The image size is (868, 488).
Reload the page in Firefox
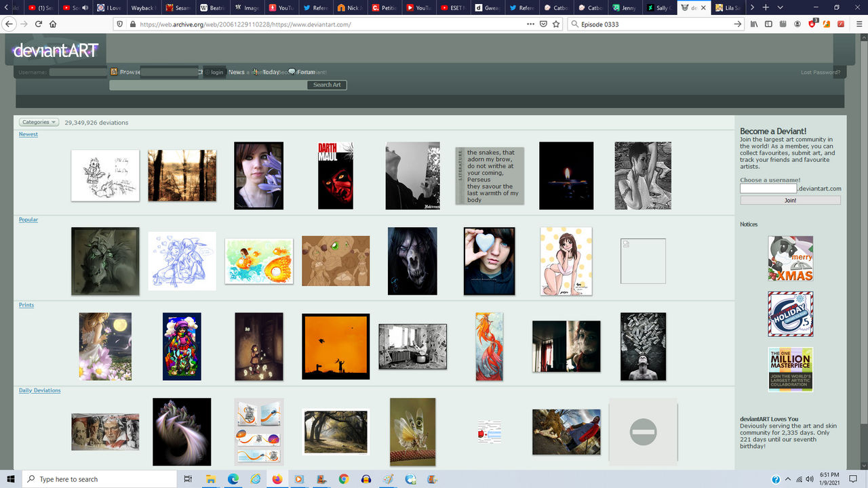tap(39, 24)
